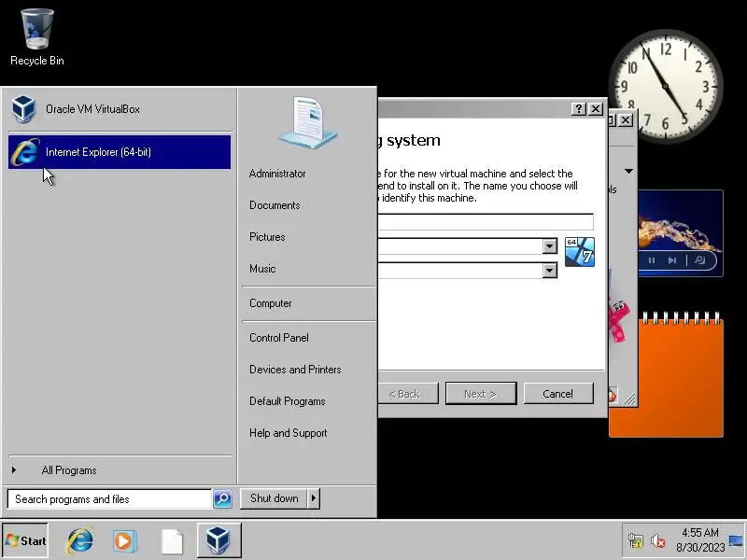Cancel the new virtual machine wizard
Image resolution: width=747 pixels, height=560 pixels.
[558, 394]
